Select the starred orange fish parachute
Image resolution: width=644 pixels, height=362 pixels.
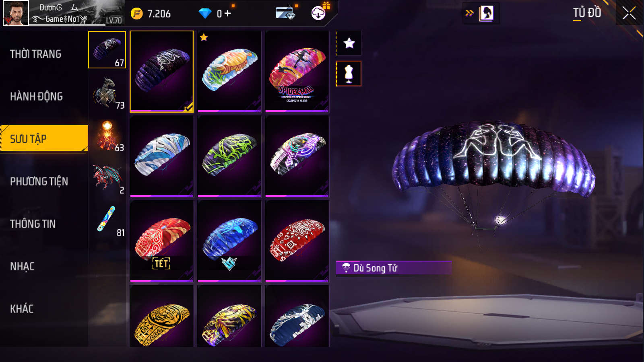[229, 71]
